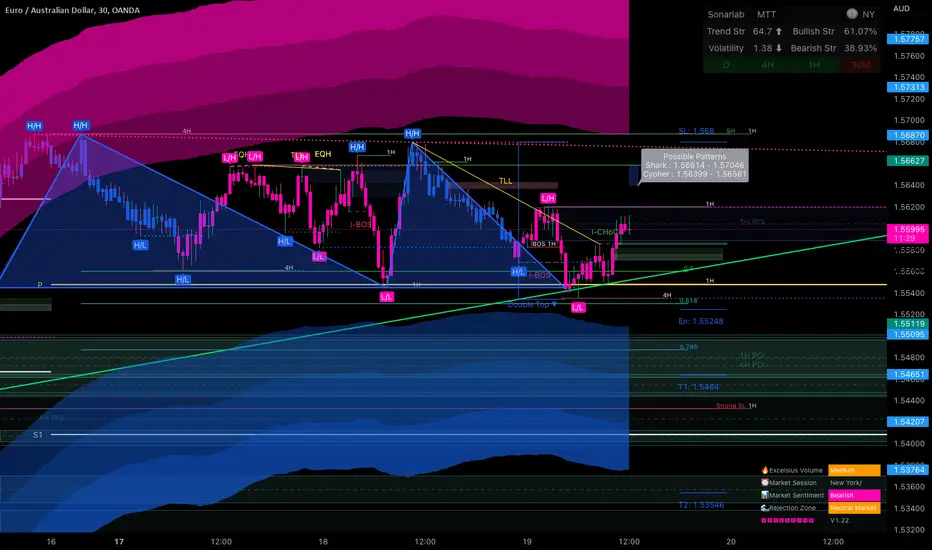Click the 1.57600 tick on price axis

pos(909,56)
